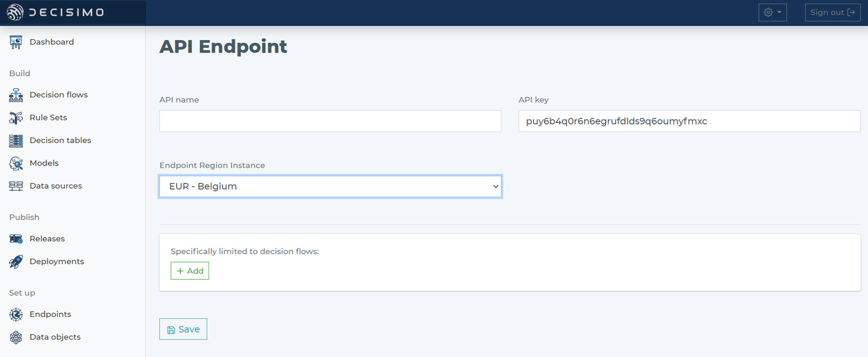Click the "API key" label
Image resolution: width=868 pixels, height=357 pixels.
pos(533,100)
